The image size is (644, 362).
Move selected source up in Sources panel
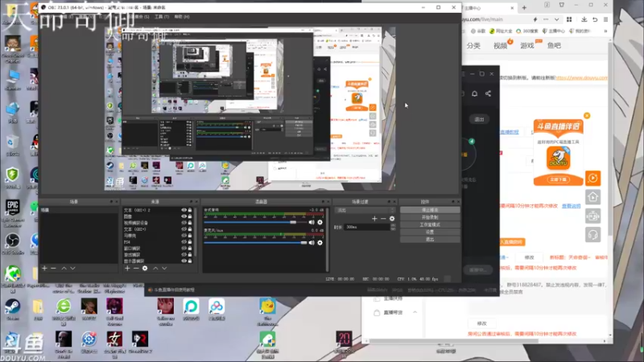[x=155, y=268]
